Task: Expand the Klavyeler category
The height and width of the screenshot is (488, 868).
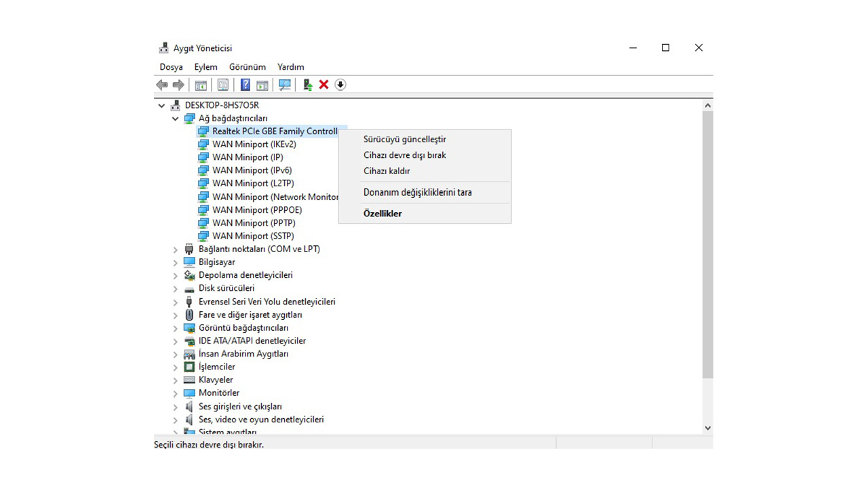Action: pyautogui.click(x=175, y=380)
